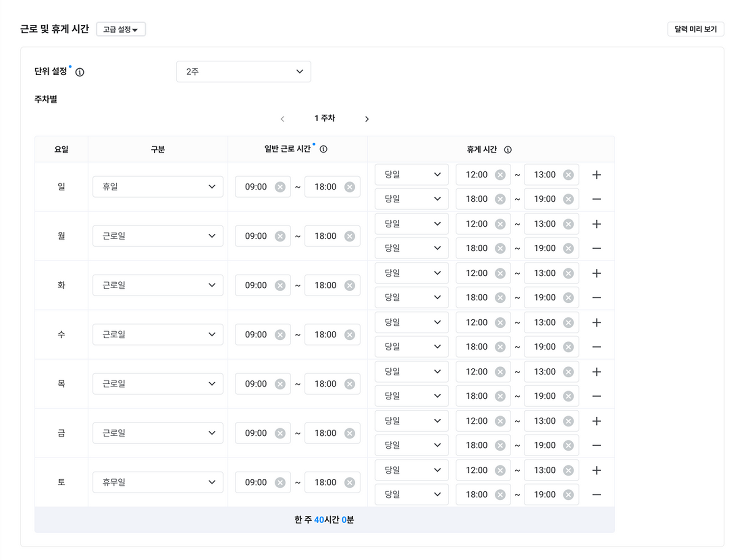Remove the second break row for 일

click(x=596, y=199)
